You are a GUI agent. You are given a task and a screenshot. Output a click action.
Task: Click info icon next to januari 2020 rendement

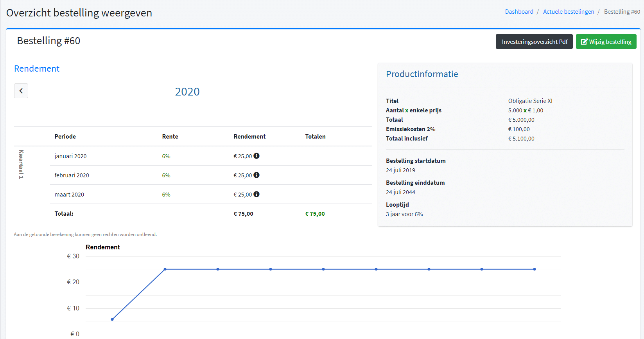[x=257, y=156]
